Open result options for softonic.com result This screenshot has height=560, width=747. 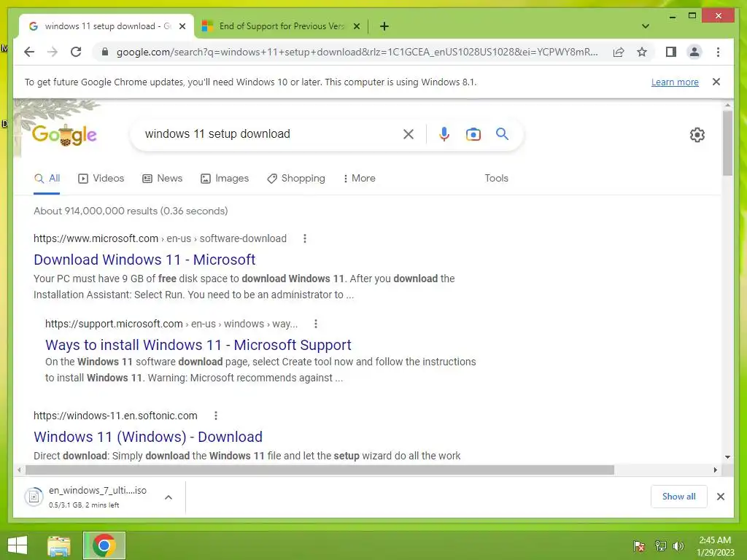coord(216,416)
